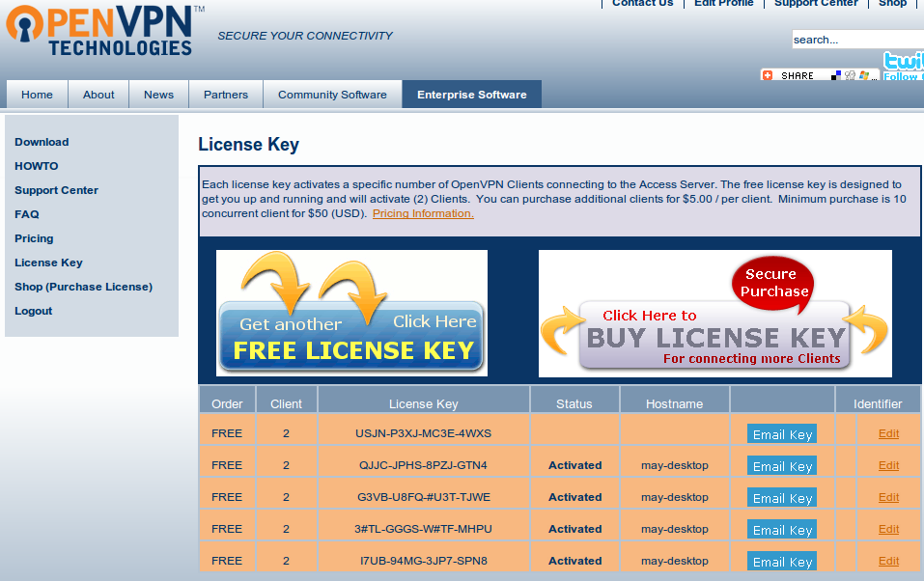Open the Home tab

(37, 95)
